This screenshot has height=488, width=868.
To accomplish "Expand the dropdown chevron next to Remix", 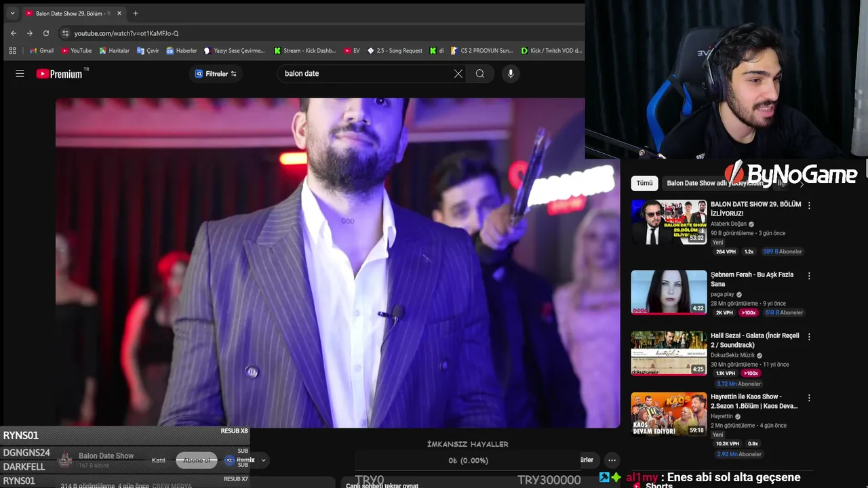I will pos(263,460).
